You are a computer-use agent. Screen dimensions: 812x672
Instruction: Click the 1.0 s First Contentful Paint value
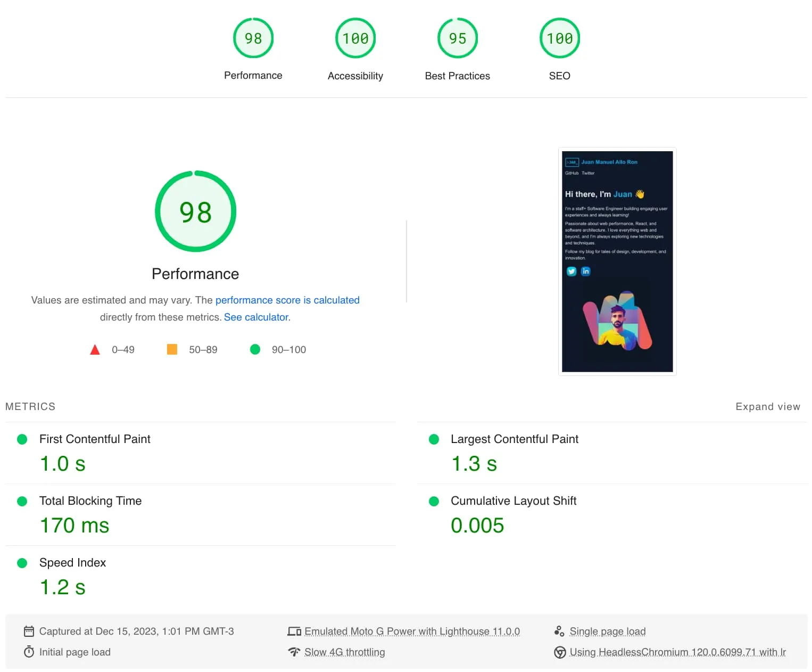[x=63, y=464]
